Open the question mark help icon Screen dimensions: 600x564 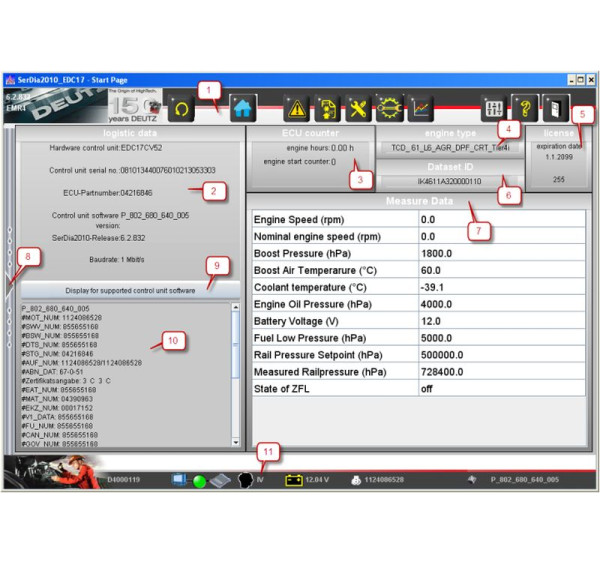coord(524,107)
